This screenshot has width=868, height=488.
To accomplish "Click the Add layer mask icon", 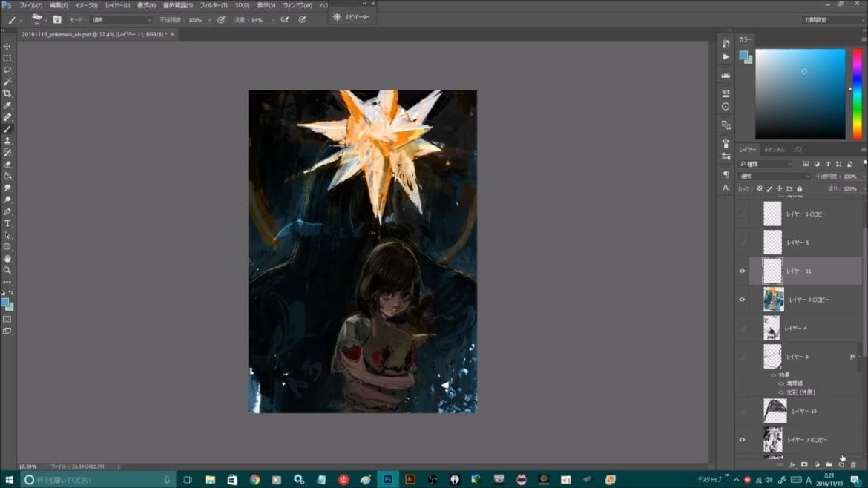I will pos(804,463).
